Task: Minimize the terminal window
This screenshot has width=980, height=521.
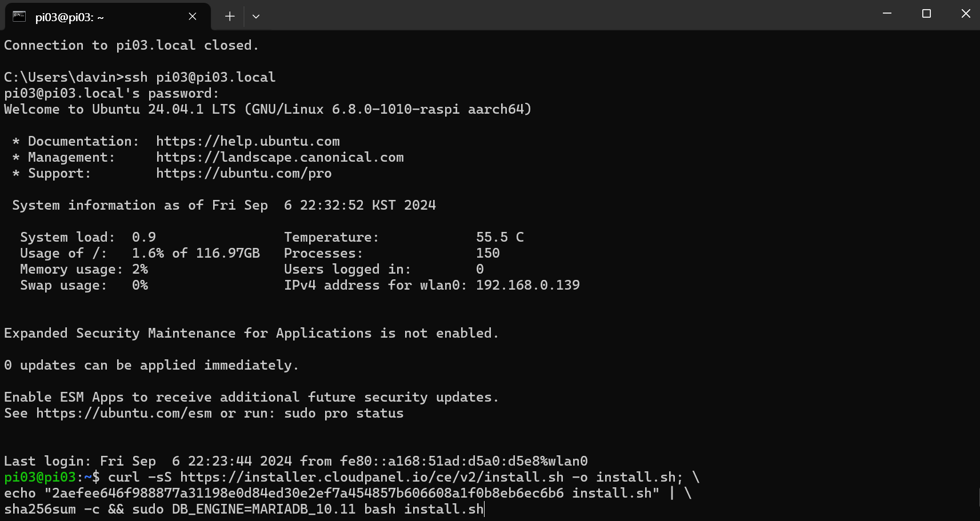Action: (887, 14)
